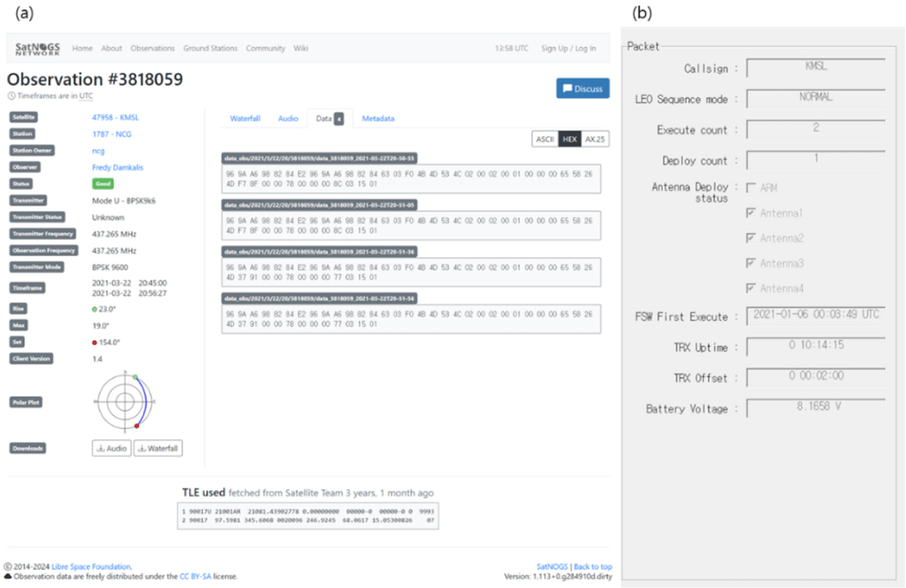Click the Polar Plot label badge

(x=26, y=402)
